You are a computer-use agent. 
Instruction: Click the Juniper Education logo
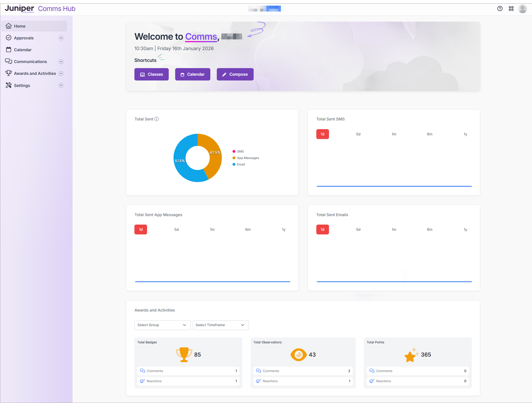pos(19,9)
